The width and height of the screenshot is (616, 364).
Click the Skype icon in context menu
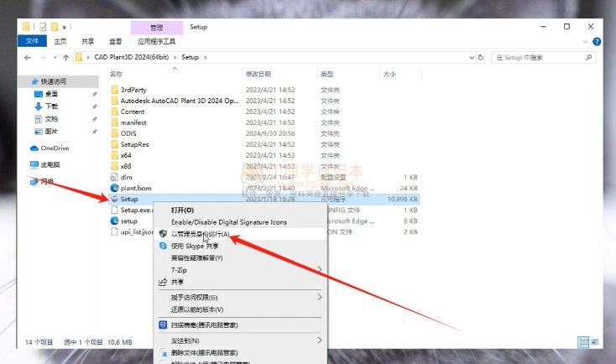[163, 246]
